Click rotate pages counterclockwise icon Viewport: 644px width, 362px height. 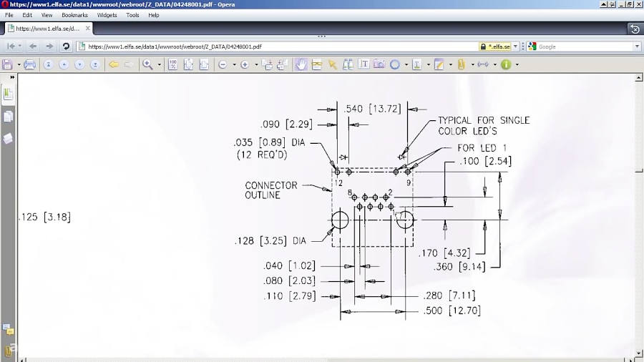283,64
